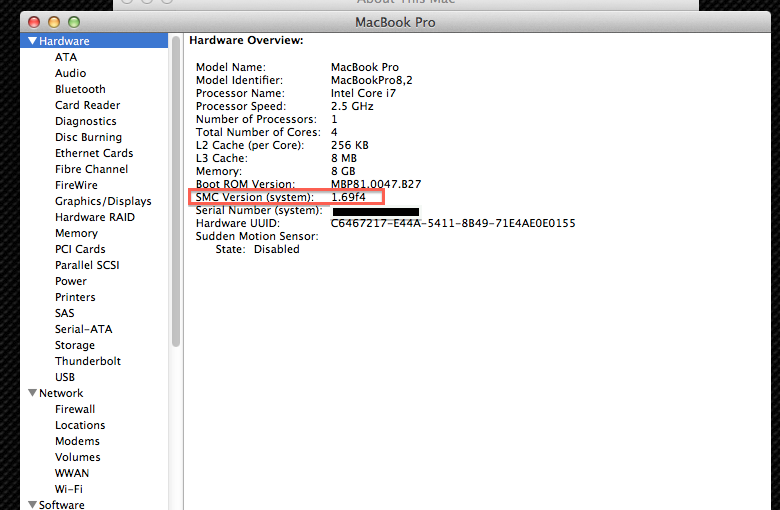Viewport: 780px width, 510px height.
Task: Open Firewall under Network
Action: 75,409
